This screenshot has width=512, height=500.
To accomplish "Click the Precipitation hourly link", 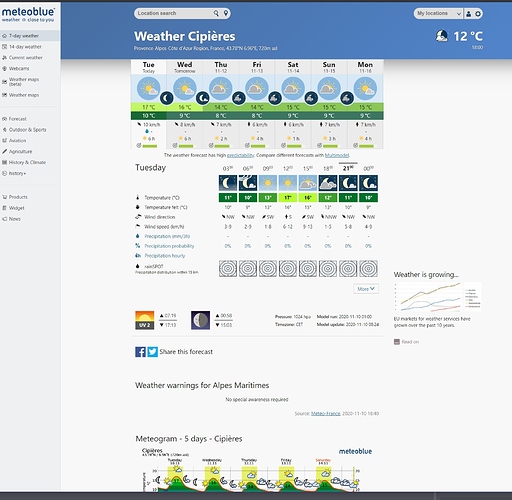I will point(165,256).
